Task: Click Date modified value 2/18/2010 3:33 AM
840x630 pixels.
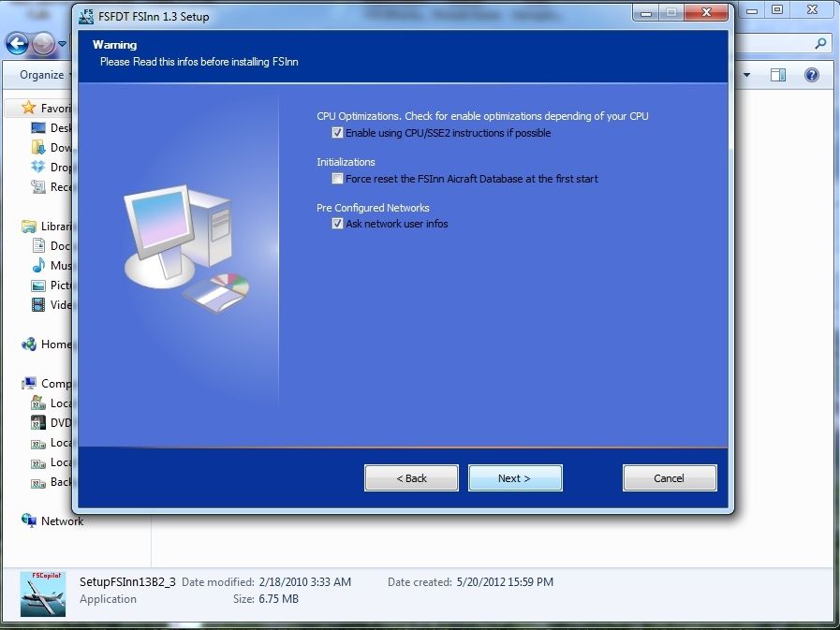Action: [x=305, y=581]
